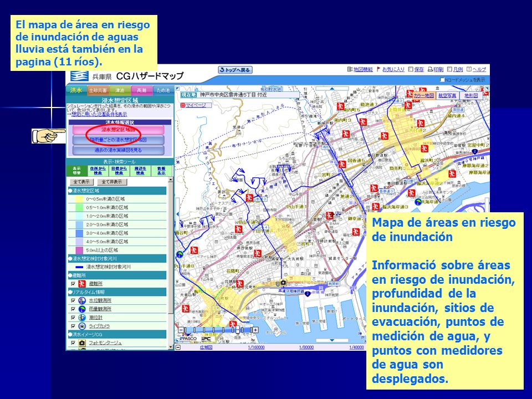Click the photomontage camera icon in the list

[82, 342]
